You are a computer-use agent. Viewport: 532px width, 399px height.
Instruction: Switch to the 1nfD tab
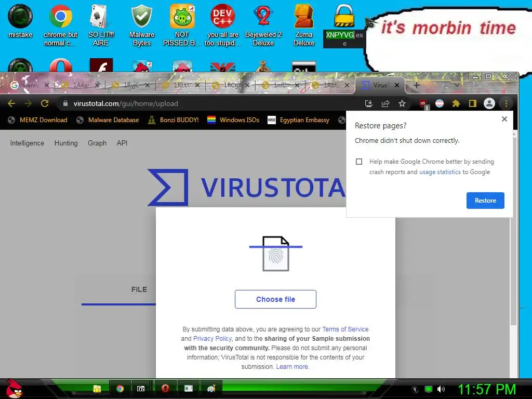281,85
